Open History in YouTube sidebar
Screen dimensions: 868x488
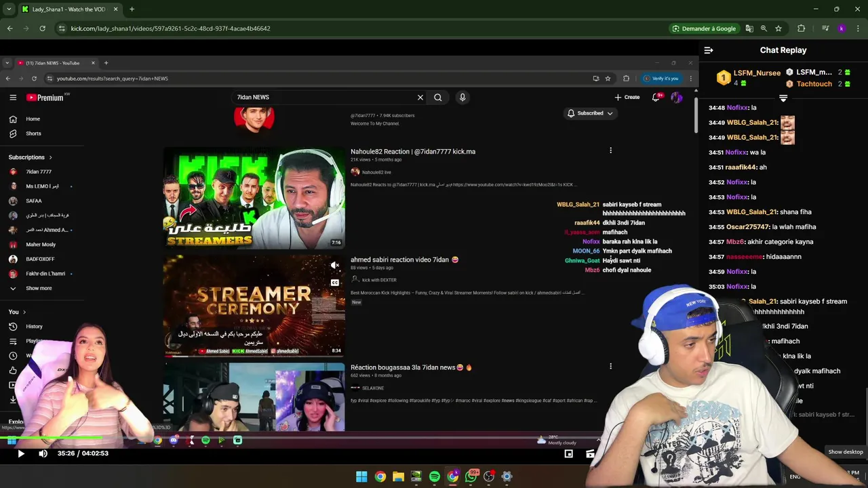[34, 326]
